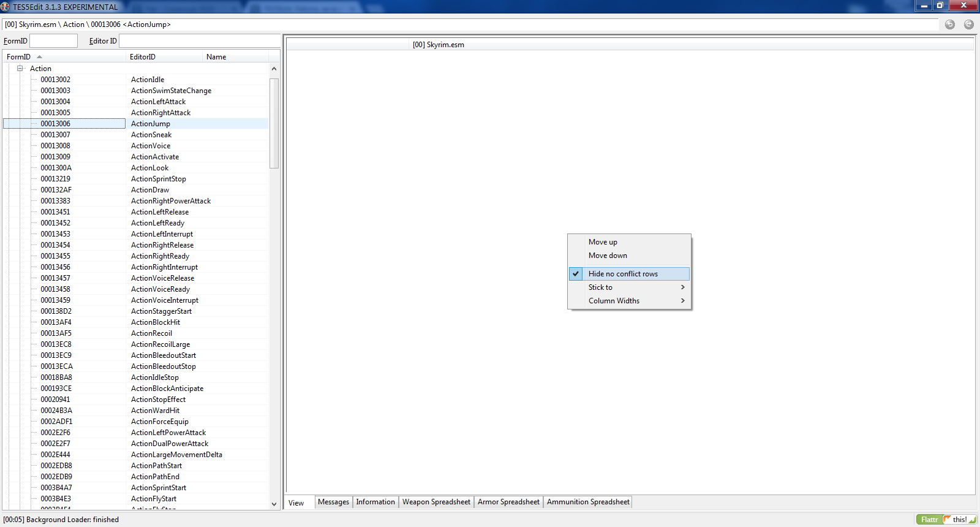The height and width of the screenshot is (527, 980).
Task: Select record 00013EC9 ActionBleedoutStart
Action: click(x=135, y=355)
